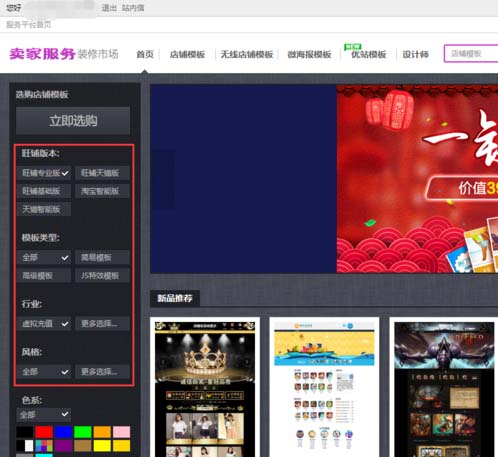Pick the pink color swatch

click(x=121, y=432)
